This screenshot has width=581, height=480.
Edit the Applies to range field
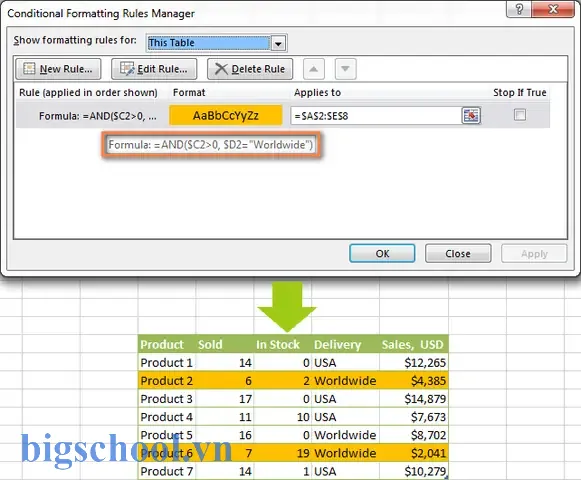376,116
